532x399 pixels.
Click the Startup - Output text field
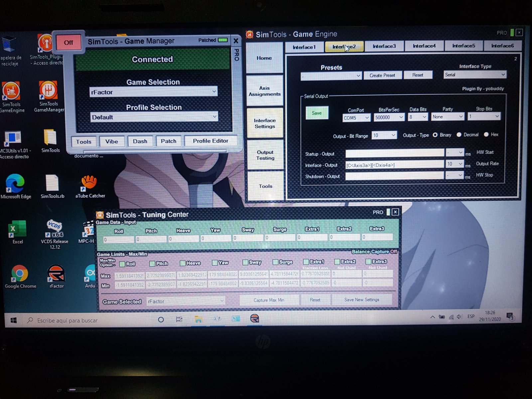pos(395,153)
